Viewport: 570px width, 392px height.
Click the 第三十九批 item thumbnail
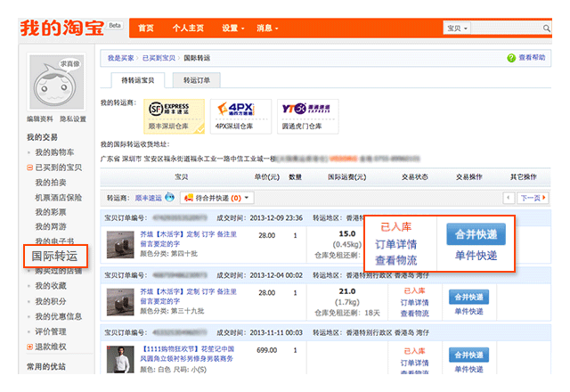point(120,302)
